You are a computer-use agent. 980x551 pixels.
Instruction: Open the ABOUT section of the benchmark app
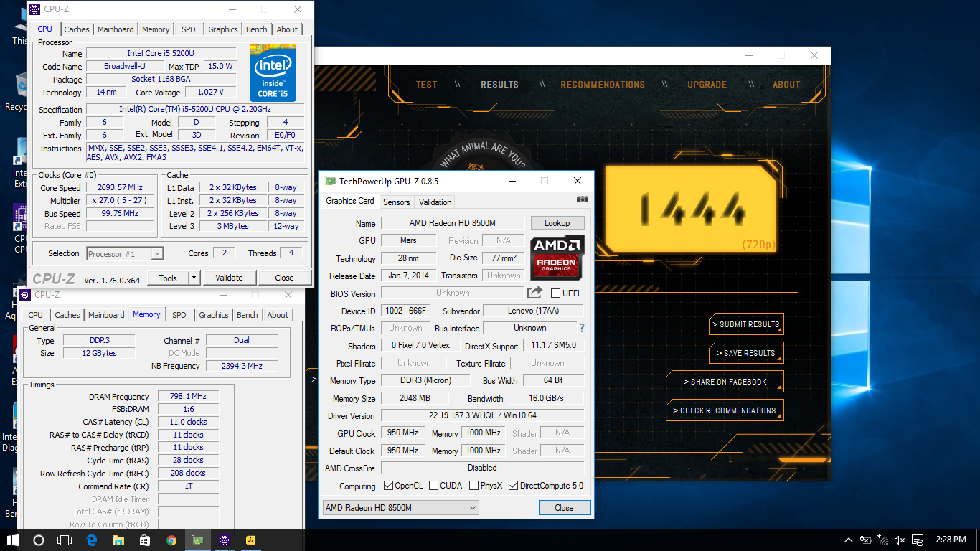point(786,85)
